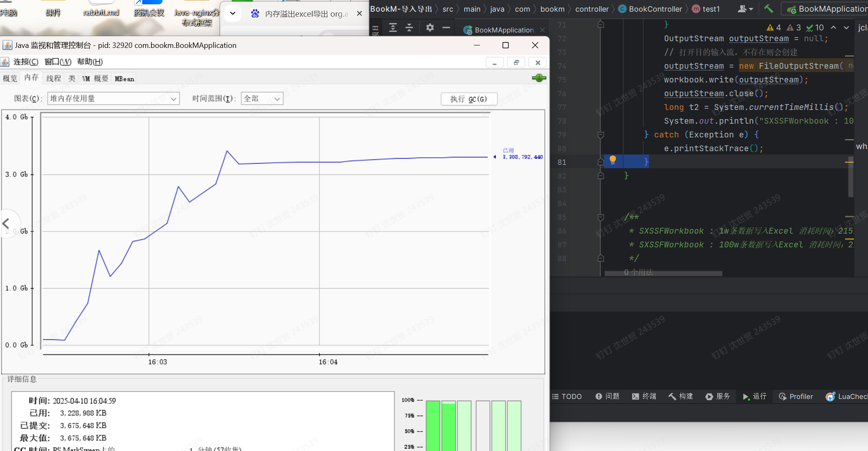Hide tool window with the minus icon
868x451 pixels.
point(446,28)
